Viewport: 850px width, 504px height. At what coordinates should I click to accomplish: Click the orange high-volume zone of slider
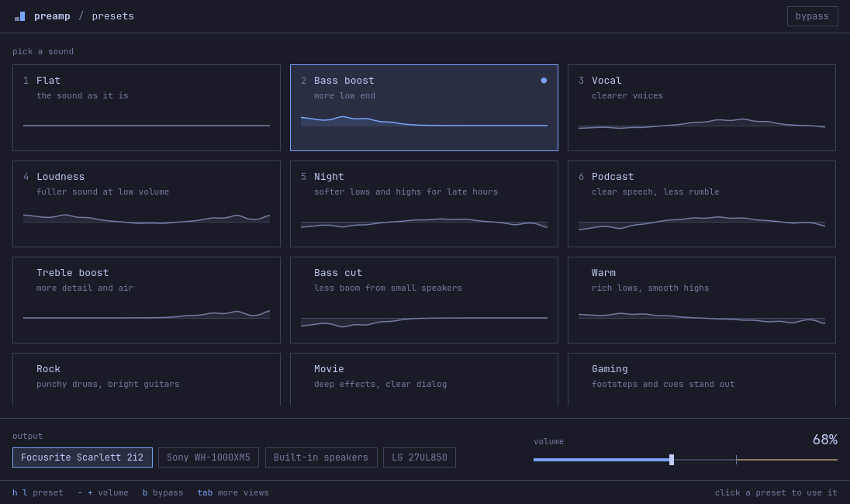coord(787,460)
